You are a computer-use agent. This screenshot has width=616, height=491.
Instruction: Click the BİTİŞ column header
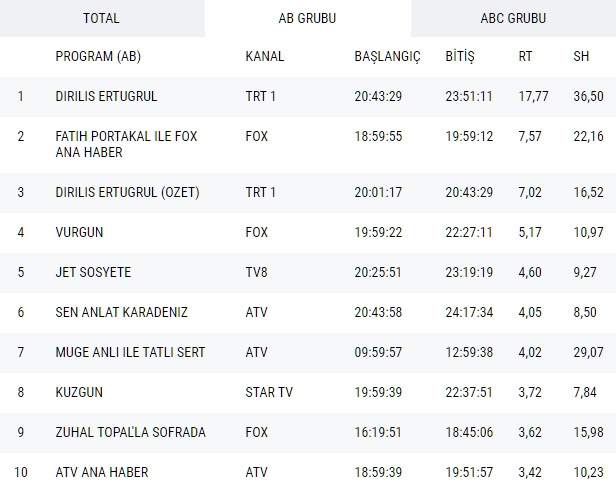(x=460, y=56)
